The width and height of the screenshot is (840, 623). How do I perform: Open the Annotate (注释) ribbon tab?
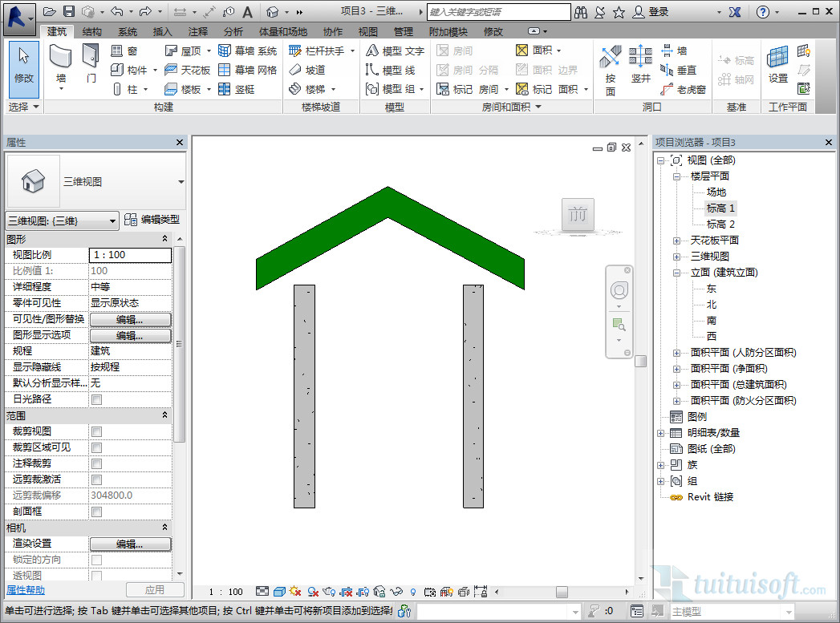pyautogui.click(x=197, y=31)
